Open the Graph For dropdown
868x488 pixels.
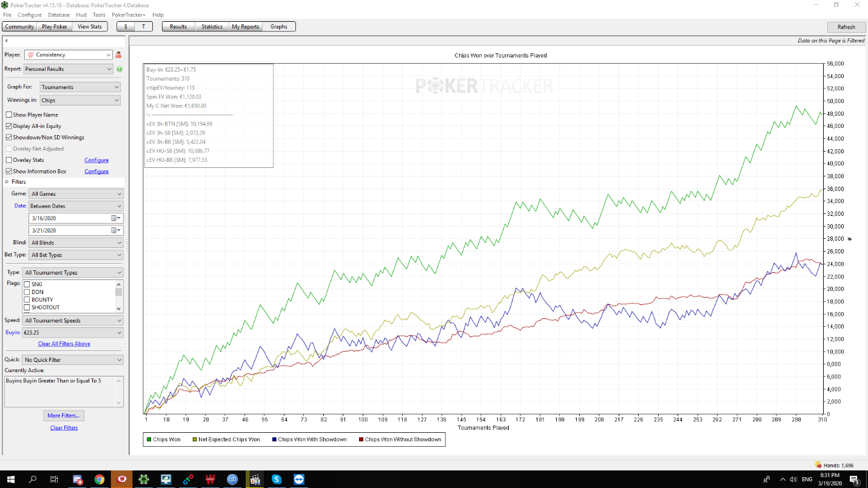click(x=80, y=87)
